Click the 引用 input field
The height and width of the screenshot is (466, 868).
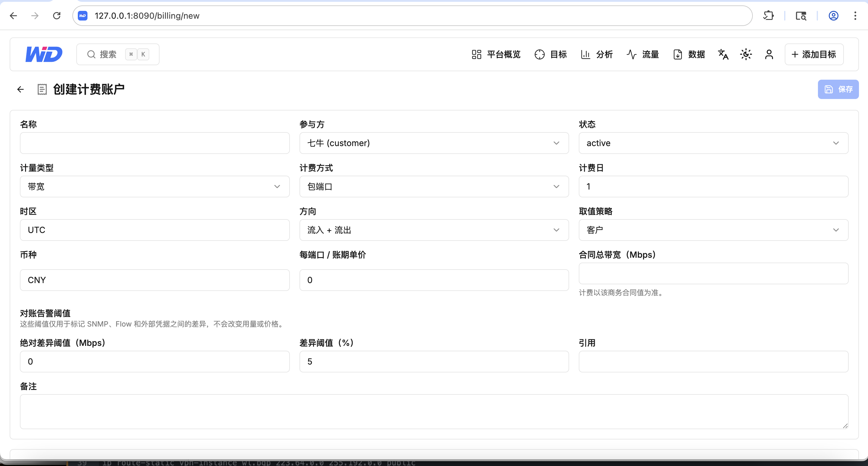[713, 362]
